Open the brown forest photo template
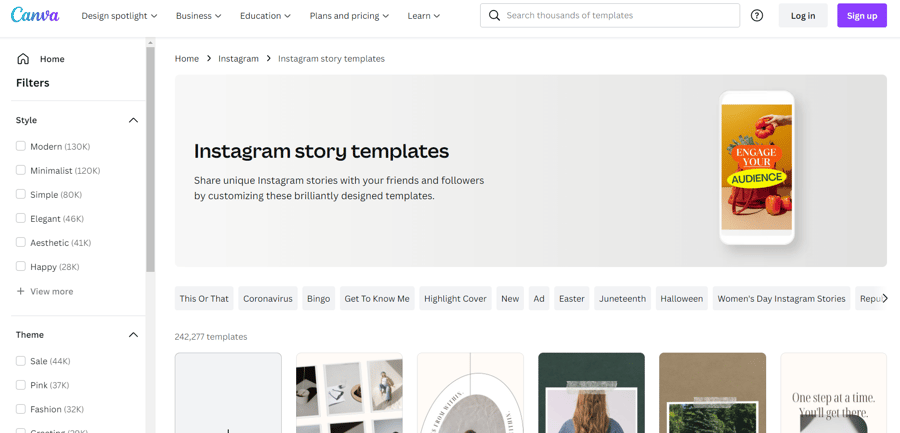Screen dimensions: 900x433 click(x=713, y=392)
